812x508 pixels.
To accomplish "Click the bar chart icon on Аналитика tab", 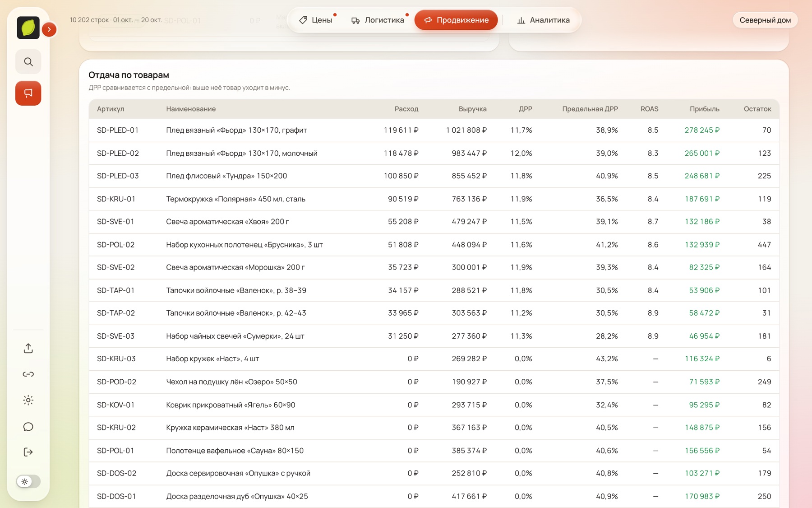I will click(521, 20).
